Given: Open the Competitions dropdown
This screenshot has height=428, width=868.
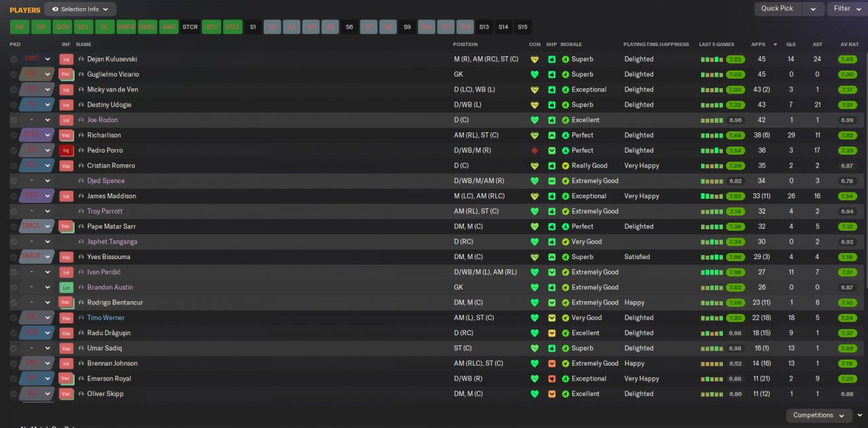Looking at the screenshot, I should pyautogui.click(x=819, y=415).
